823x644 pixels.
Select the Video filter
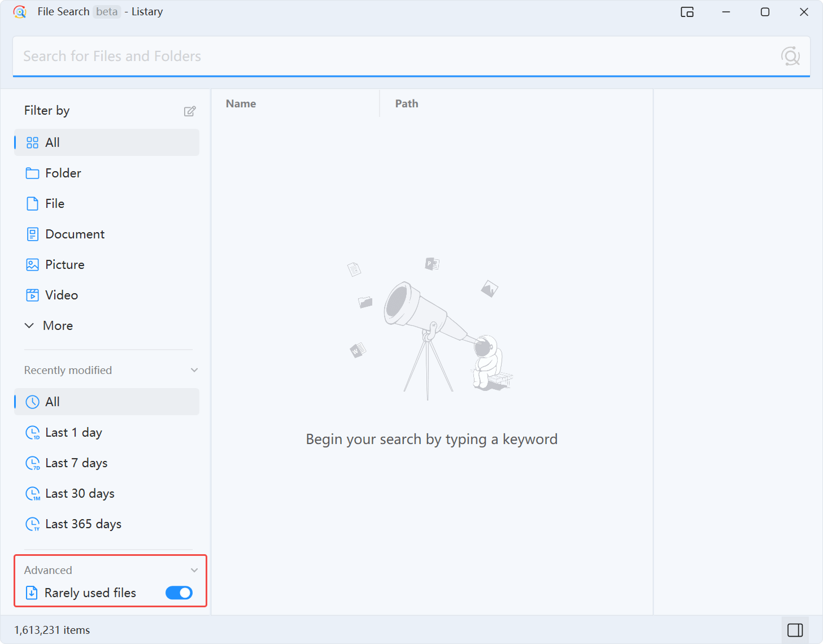point(107,295)
